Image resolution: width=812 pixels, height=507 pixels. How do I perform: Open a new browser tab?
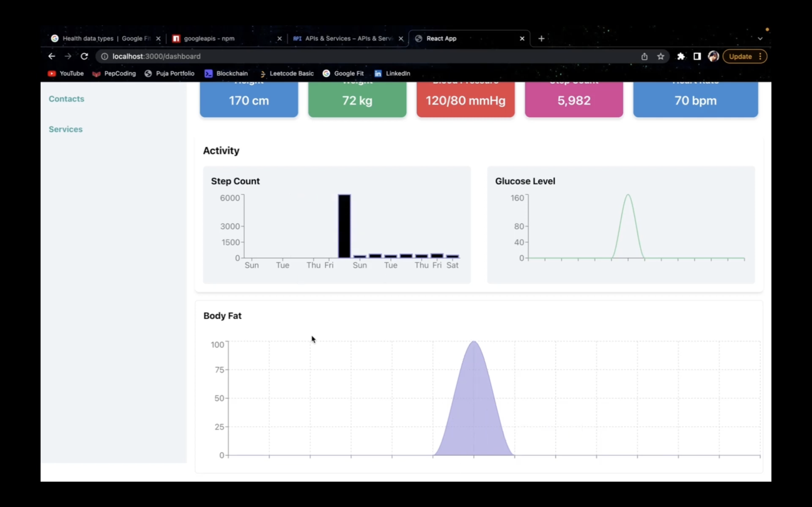[541, 39]
